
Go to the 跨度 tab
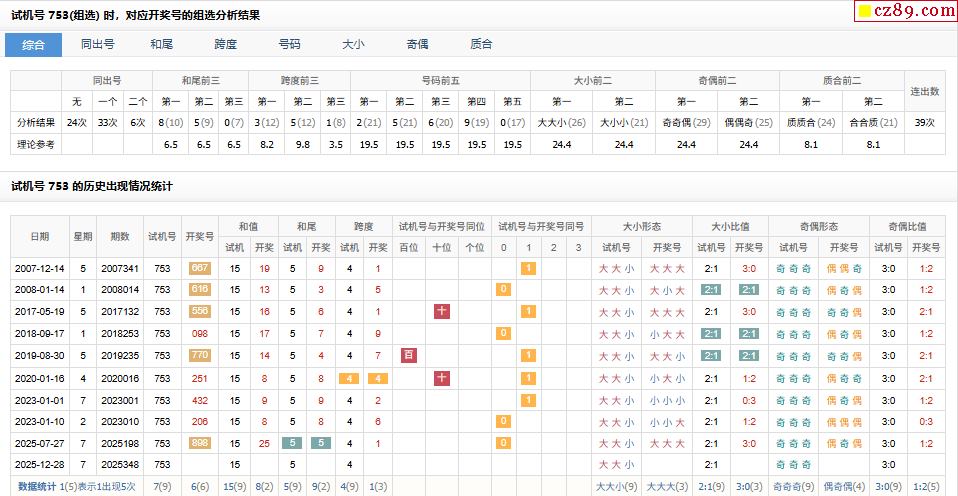(226, 44)
